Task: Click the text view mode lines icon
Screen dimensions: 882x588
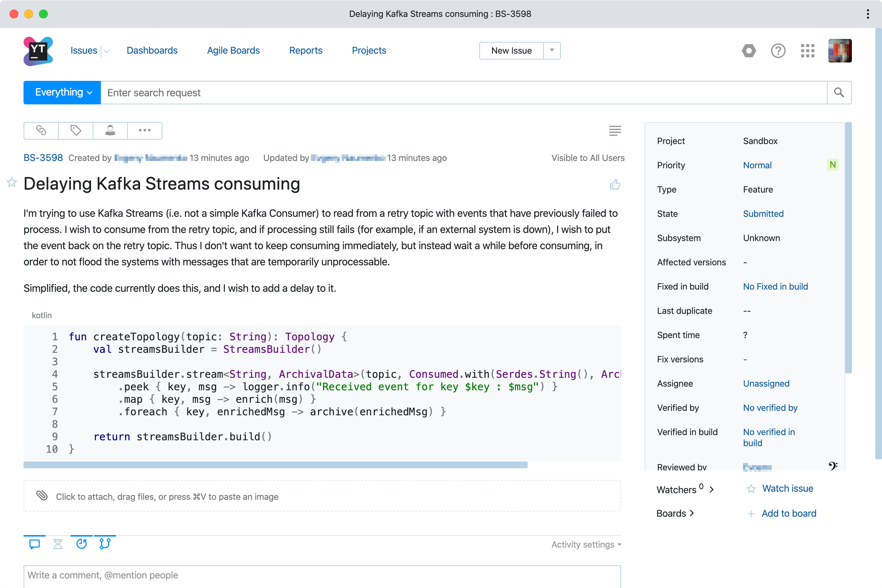Action: coord(615,130)
